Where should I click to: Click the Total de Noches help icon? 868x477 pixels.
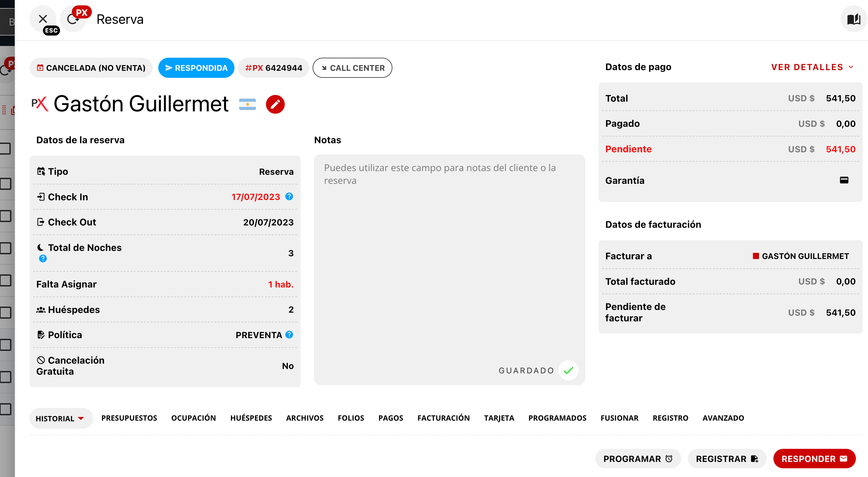click(x=43, y=259)
